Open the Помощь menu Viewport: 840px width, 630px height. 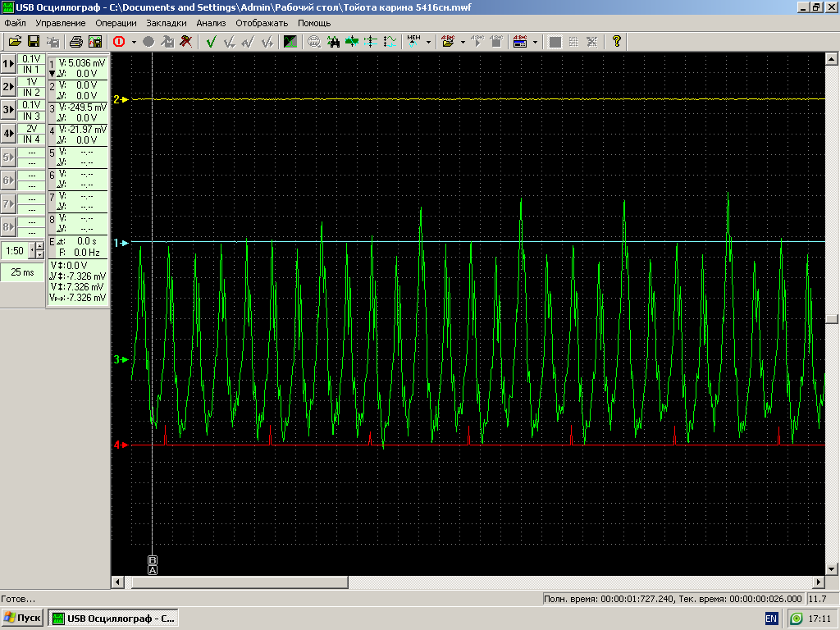tap(314, 23)
